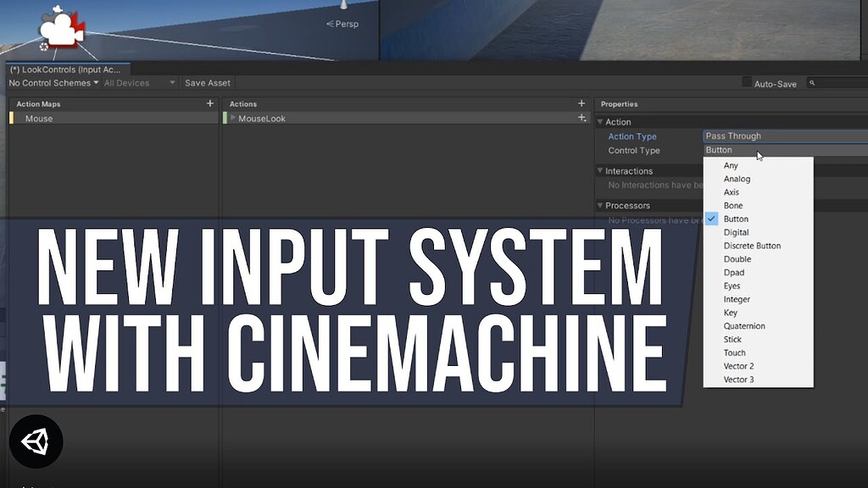The image size is (868, 488).
Task: Click the Save Asset button
Action: point(207,83)
